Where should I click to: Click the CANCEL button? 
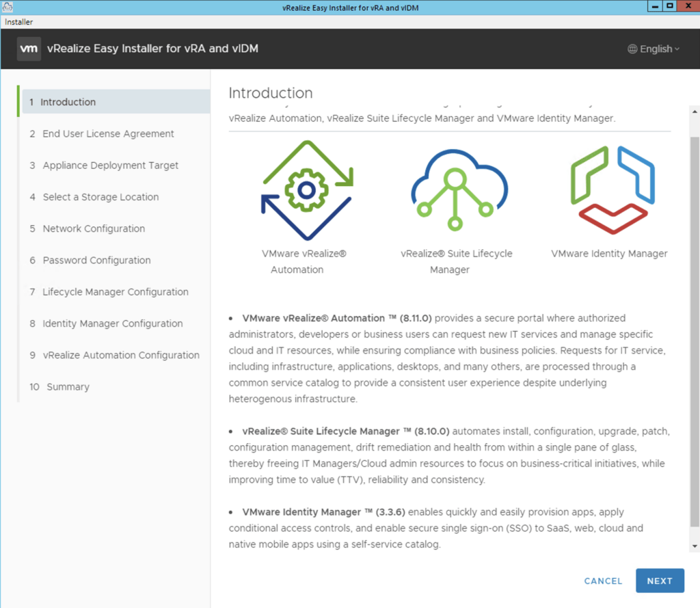(603, 581)
